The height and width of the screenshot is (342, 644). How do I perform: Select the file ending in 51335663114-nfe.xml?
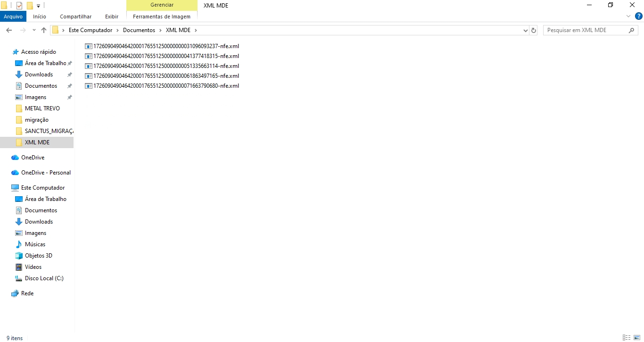[x=162, y=66]
